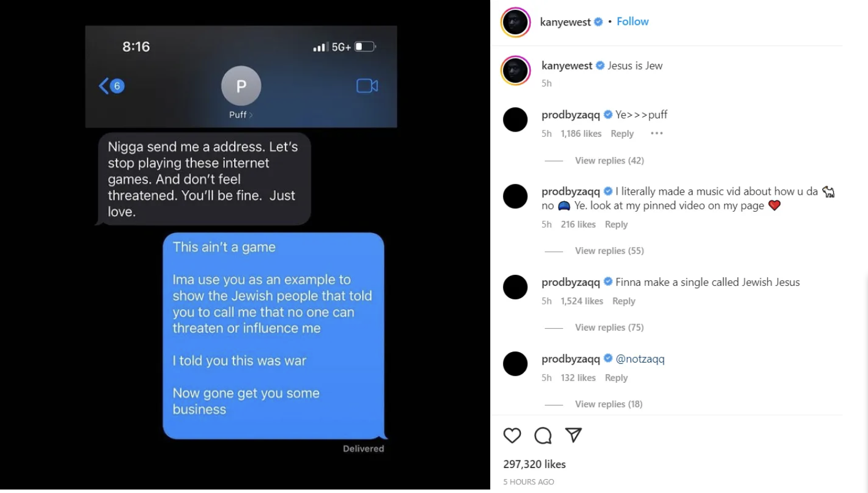This screenshot has width=868, height=493.
Task: Like the post with the heart icon
Action: pos(512,436)
